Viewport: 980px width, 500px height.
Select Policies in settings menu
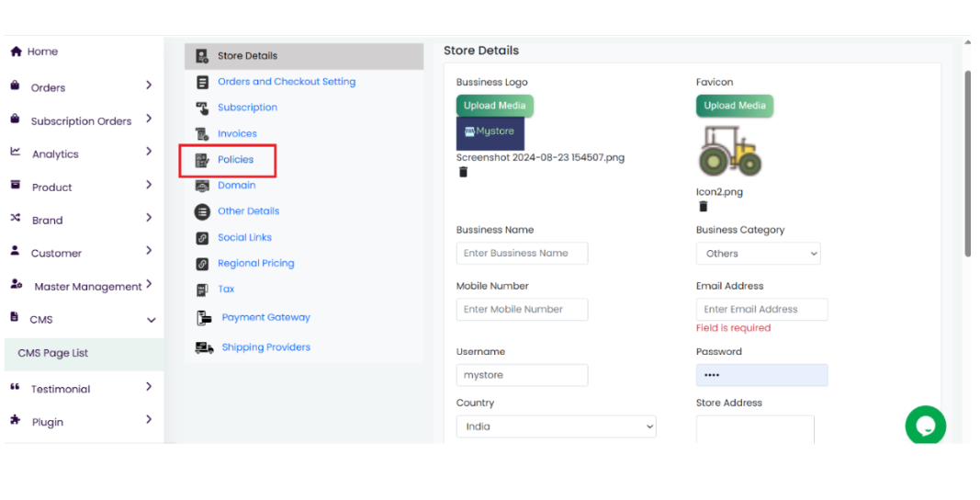(235, 160)
